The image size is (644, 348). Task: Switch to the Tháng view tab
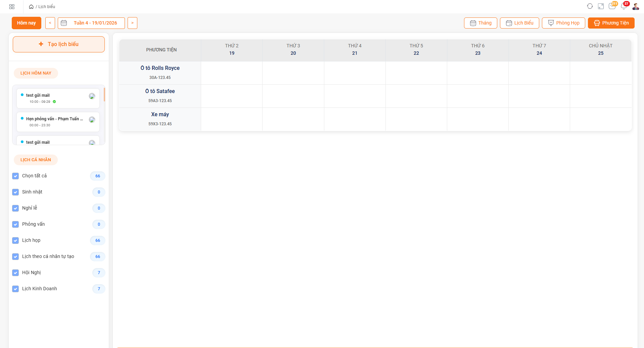point(480,23)
